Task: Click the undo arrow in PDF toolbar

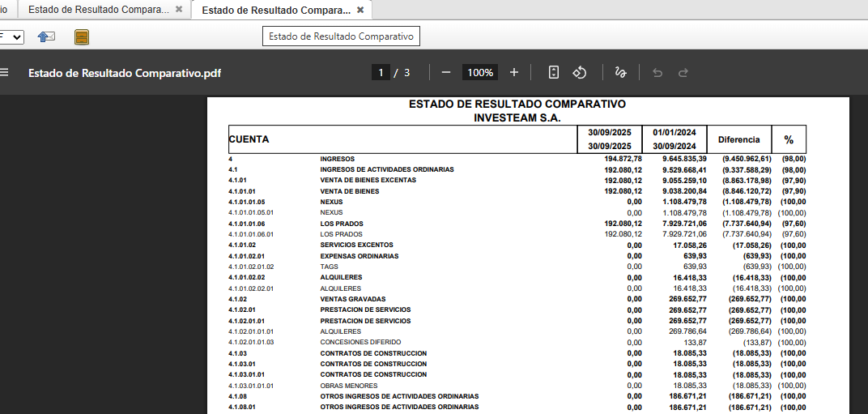Action: point(657,73)
